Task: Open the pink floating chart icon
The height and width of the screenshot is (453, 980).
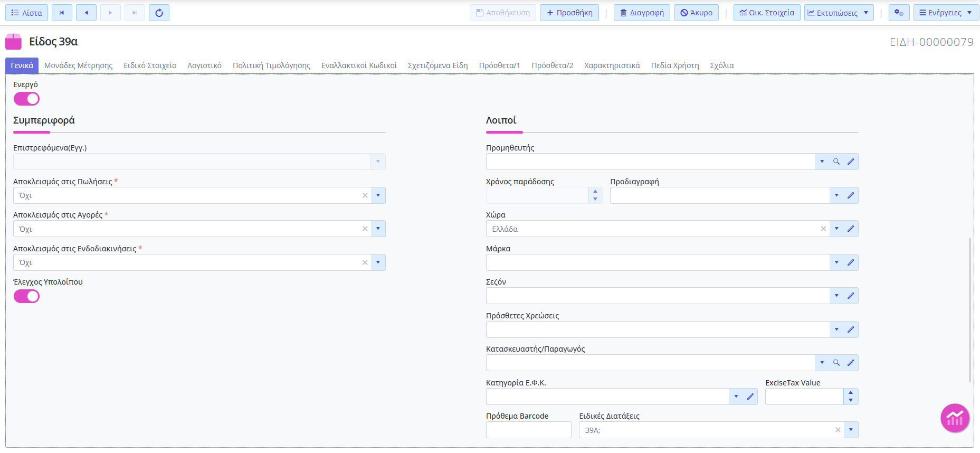Action: [x=955, y=418]
